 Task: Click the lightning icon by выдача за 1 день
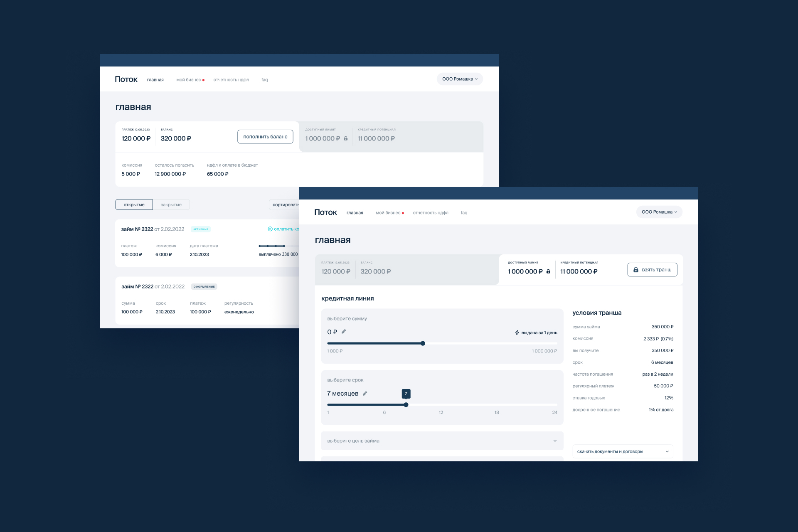click(517, 332)
